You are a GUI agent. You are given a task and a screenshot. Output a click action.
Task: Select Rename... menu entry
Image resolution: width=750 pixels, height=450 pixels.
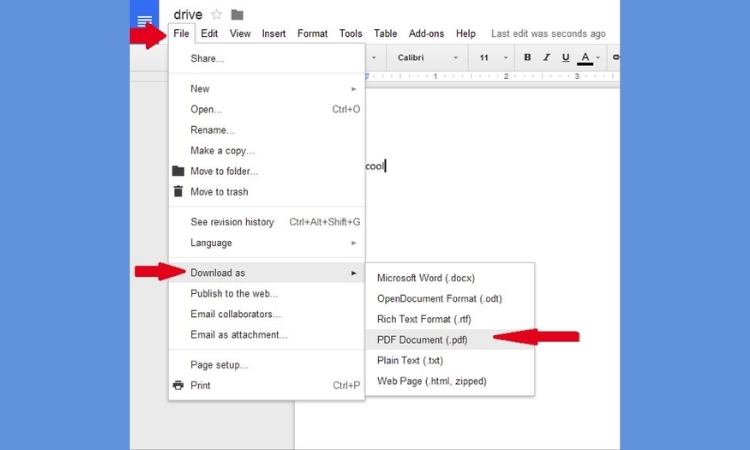coord(267,130)
